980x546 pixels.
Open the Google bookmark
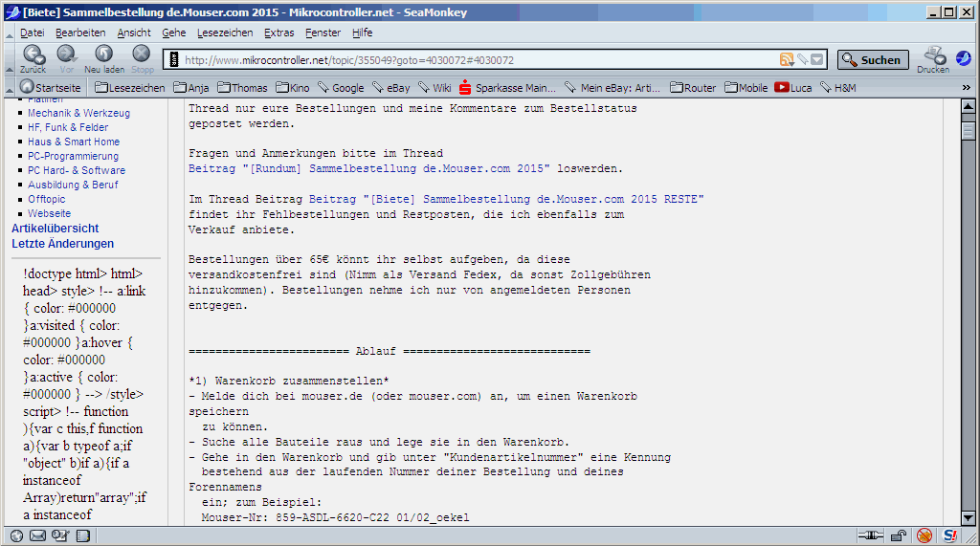click(x=341, y=87)
